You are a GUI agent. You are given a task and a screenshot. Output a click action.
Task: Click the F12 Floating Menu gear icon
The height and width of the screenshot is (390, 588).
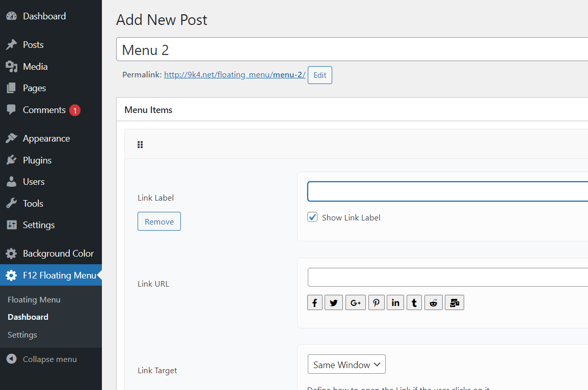point(11,275)
